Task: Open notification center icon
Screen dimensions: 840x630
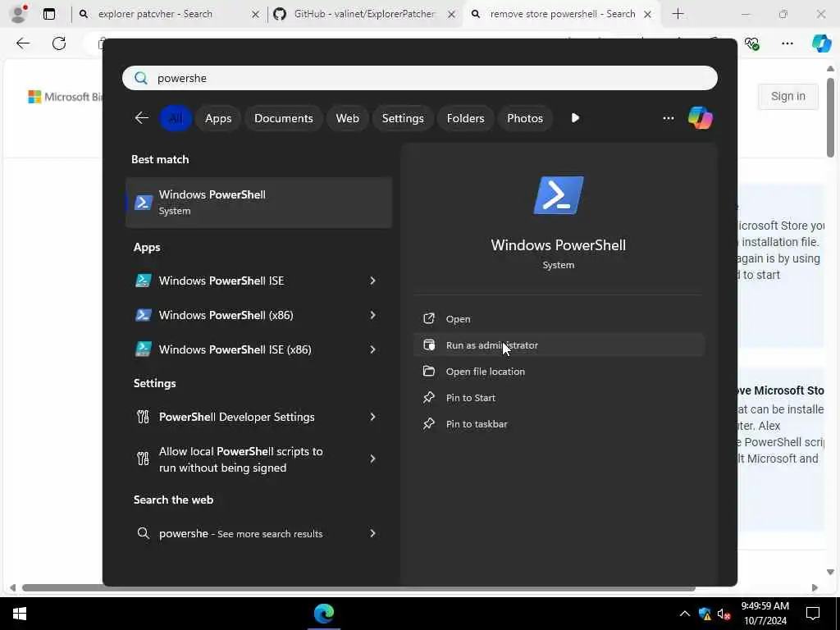Action: tap(813, 614)
